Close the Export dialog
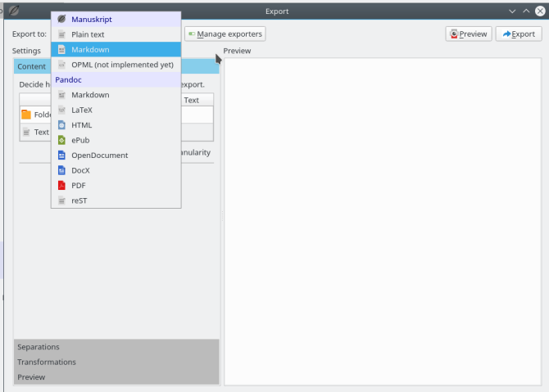 540,11
